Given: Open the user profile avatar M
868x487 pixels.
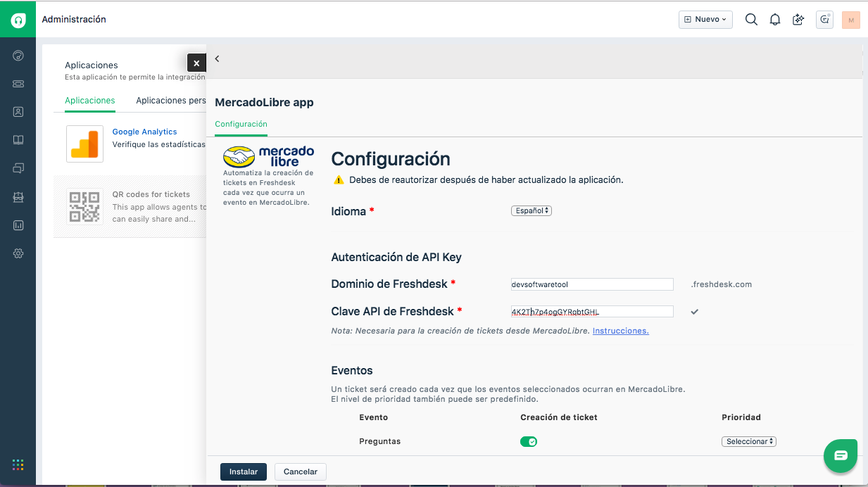Looking at the screenshot, I should [x=851, y=20].
